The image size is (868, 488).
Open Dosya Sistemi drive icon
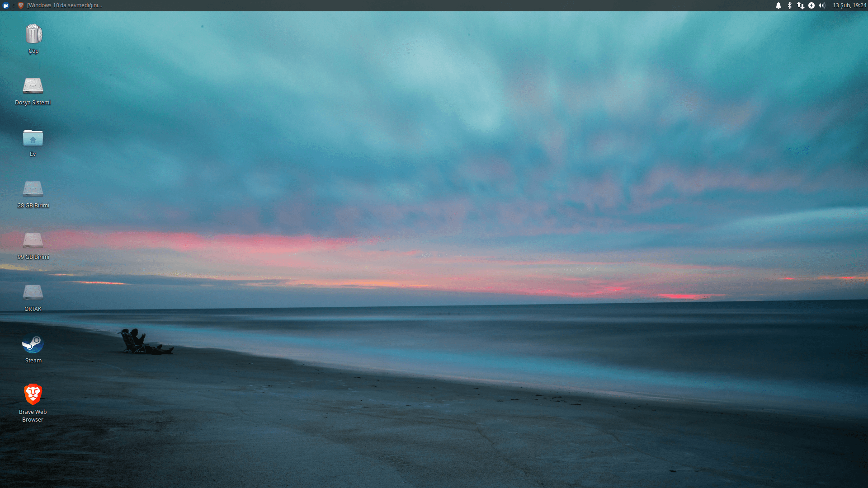click(x=33, y=86)
